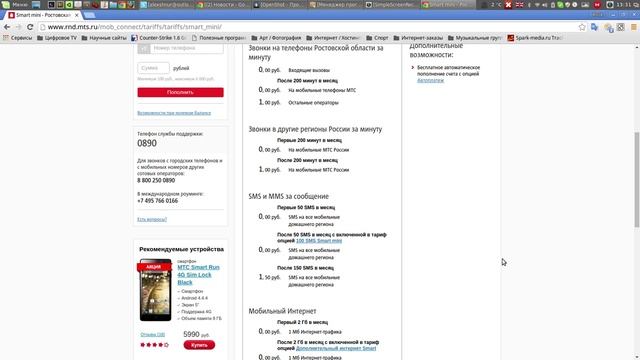Click the red 'Пополнить' button
This screenshot has width=640, height=360.
click(180, 92)
